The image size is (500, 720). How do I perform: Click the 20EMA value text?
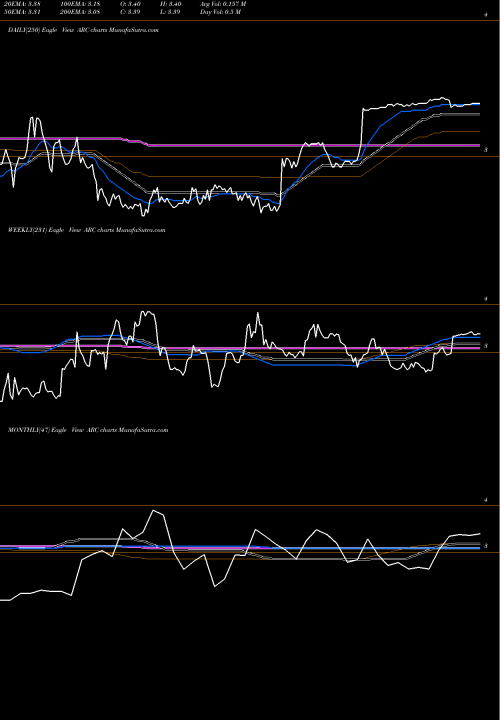pos(21,4)
